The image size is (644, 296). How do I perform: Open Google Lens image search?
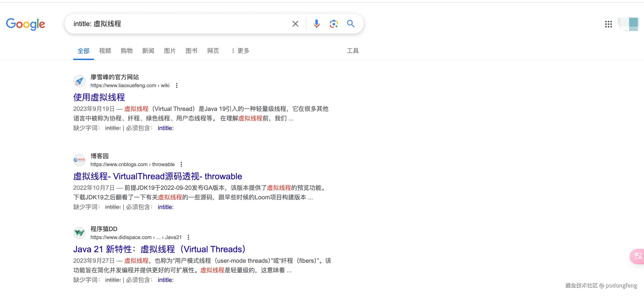click(334, 24)
